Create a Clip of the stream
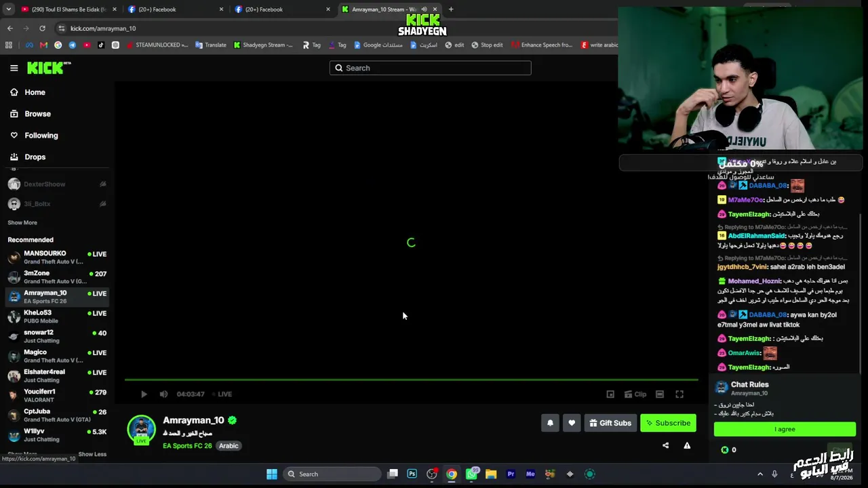The height and width of the screenshot is (488, 868). (635, 394)
